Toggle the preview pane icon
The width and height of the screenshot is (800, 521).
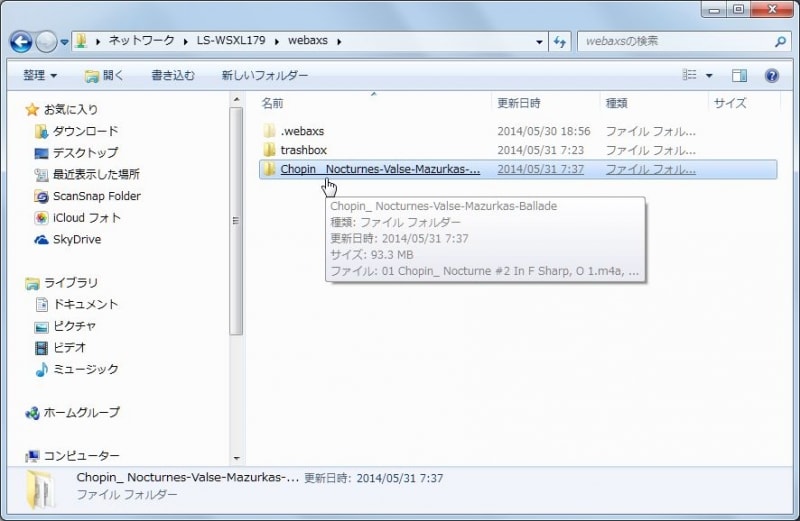tap(739, 75)
